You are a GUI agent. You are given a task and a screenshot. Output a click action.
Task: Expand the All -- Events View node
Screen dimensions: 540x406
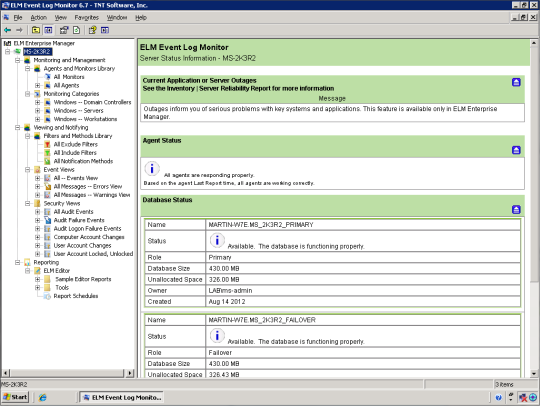click(38, 178)
